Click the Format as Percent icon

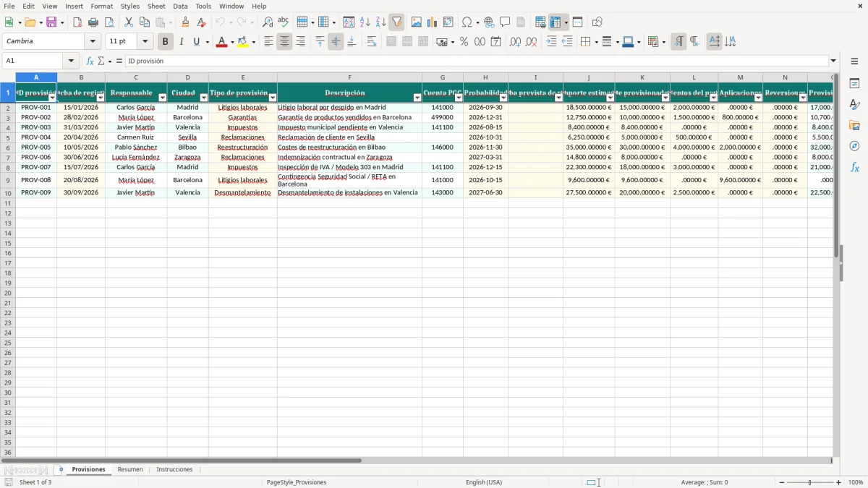pos(464,42)
